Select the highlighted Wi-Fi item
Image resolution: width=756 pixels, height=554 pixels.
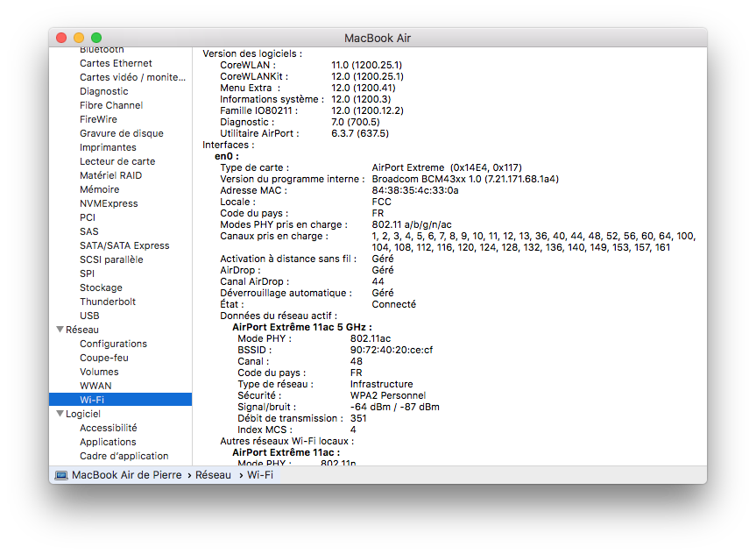pyautogui.click(x=121, y=399)
